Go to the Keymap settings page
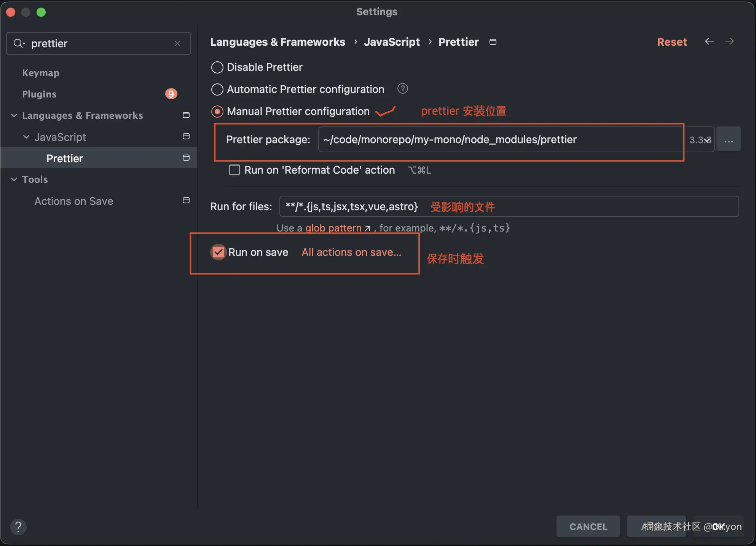This screenshot has width=756, height=546. pos(41,73)
